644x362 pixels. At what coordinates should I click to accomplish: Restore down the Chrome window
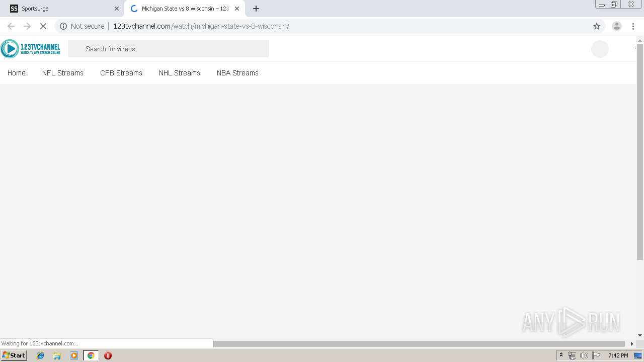[614, 5]
